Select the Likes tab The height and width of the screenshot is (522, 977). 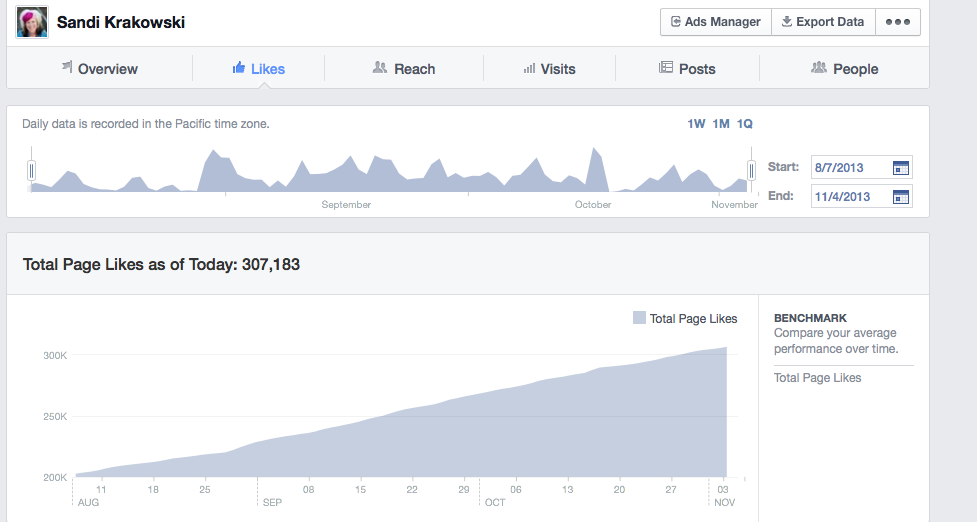(258, 69)
